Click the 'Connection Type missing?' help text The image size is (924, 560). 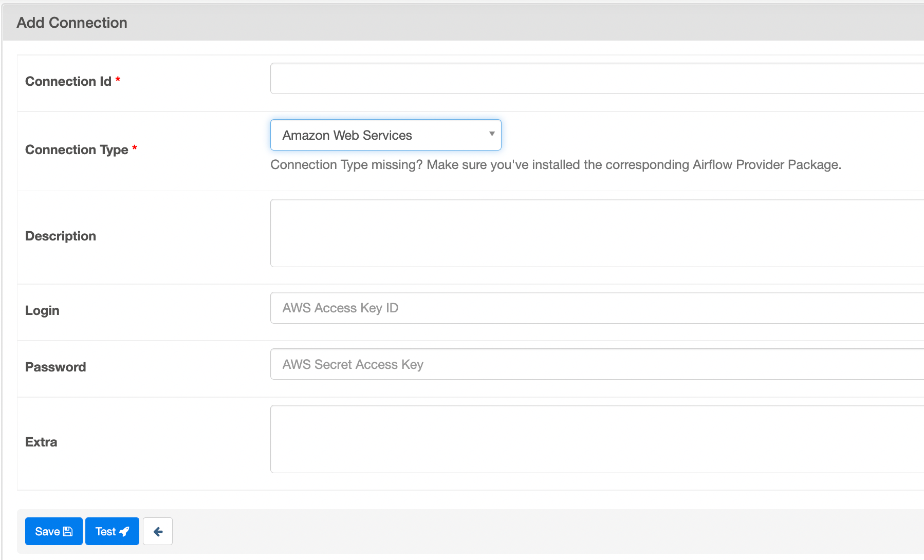[x=556, y=164]
